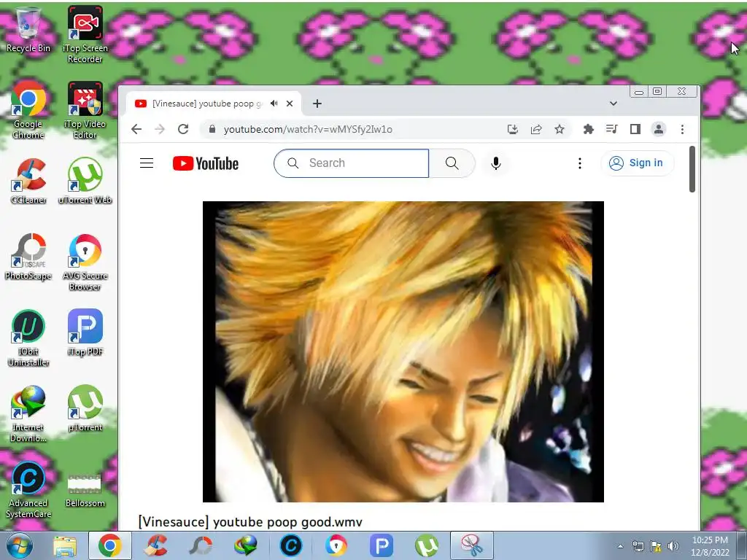Sign in to YouTube
Viewport: 747px width, 560px height.
click(638, 163)
